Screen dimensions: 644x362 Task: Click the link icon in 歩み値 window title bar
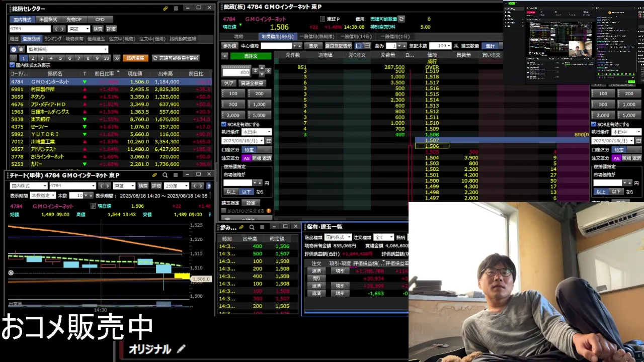point(242,227)
